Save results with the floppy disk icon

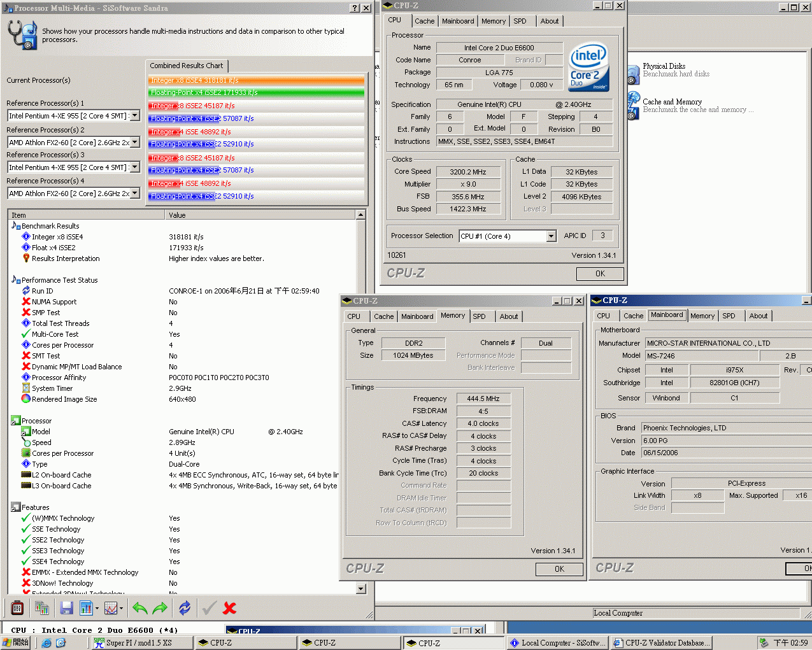click(66, 608)
